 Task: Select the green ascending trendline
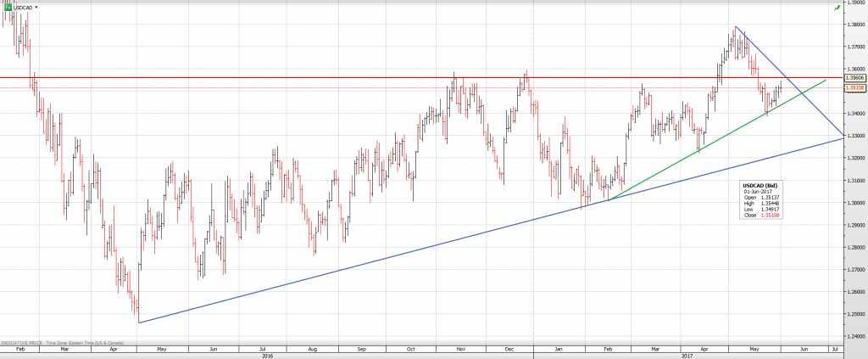pos(678,162)
